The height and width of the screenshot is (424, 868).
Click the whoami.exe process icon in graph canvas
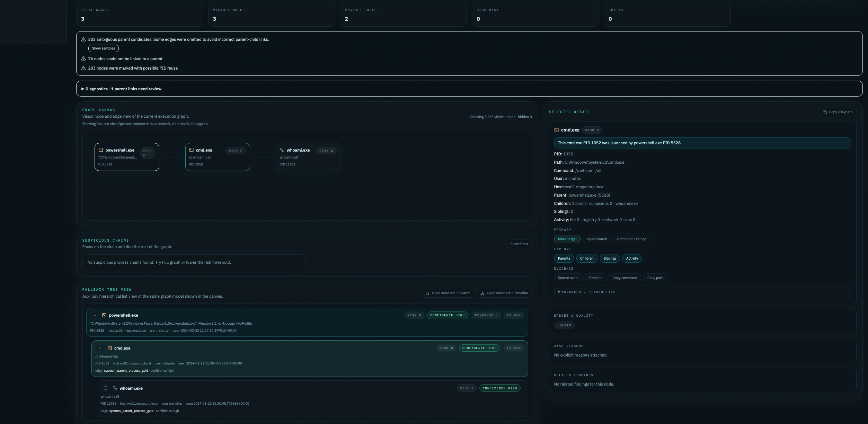tap(282, 150)
